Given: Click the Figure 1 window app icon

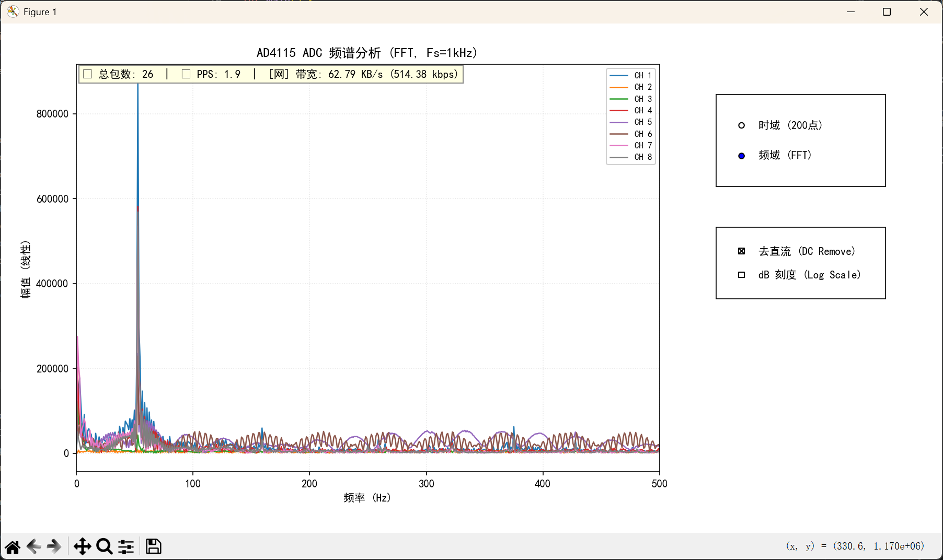Looking at the screenshot, I should click(x=13, y=11).
